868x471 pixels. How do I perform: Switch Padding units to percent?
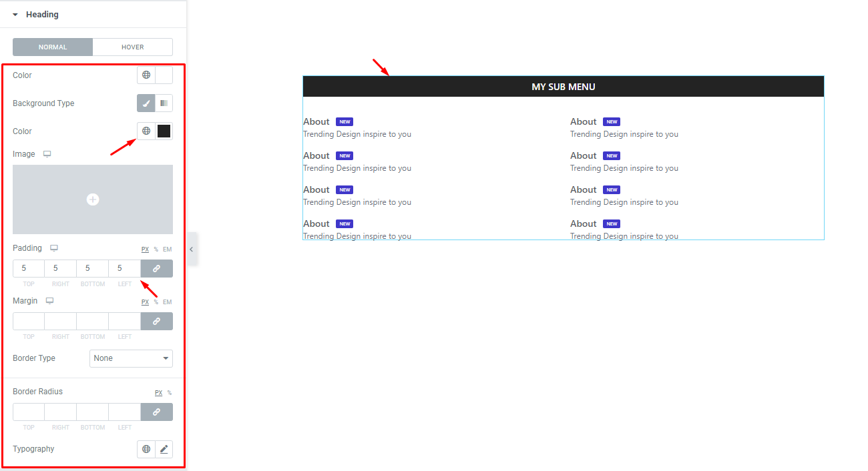[x=155, y=249]
